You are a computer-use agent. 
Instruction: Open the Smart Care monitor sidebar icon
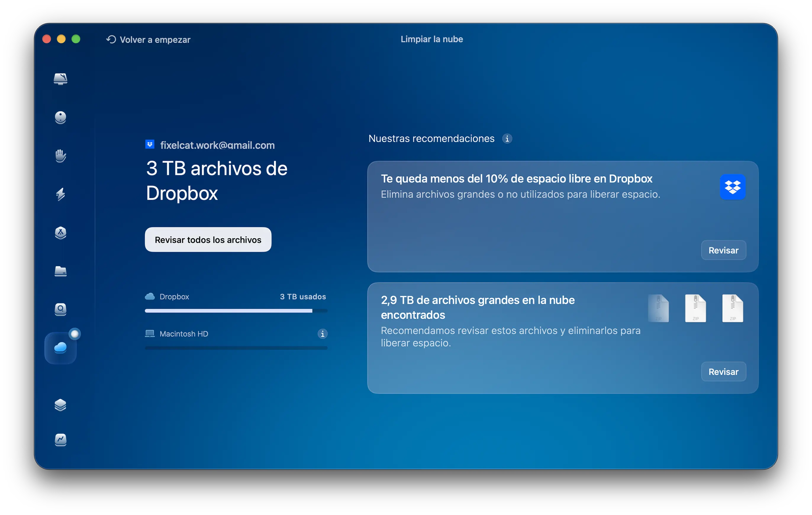(x=60, y=79)
